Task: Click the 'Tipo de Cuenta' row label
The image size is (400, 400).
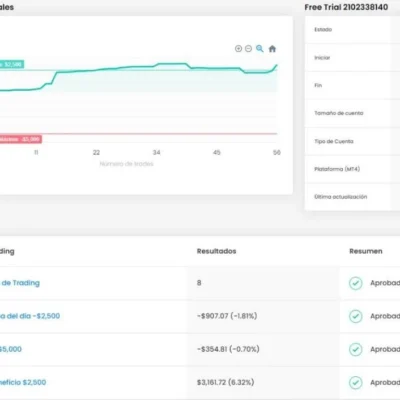Action: (334, 141)
